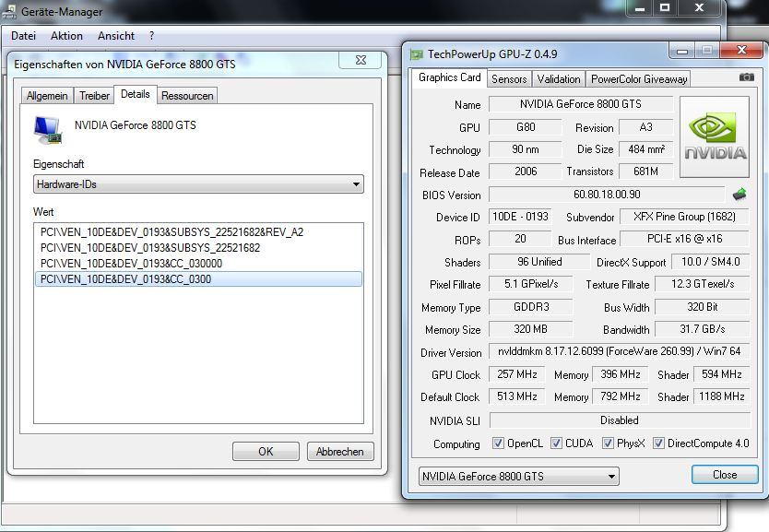769x532 pixels.
Task: Click the ROPs value 20
Action: coord(520,239)
